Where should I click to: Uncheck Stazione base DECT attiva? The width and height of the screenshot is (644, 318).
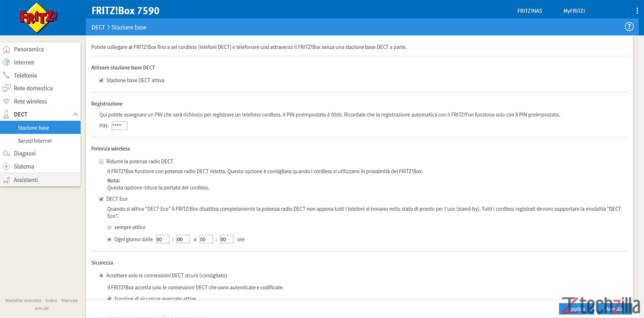101,80
